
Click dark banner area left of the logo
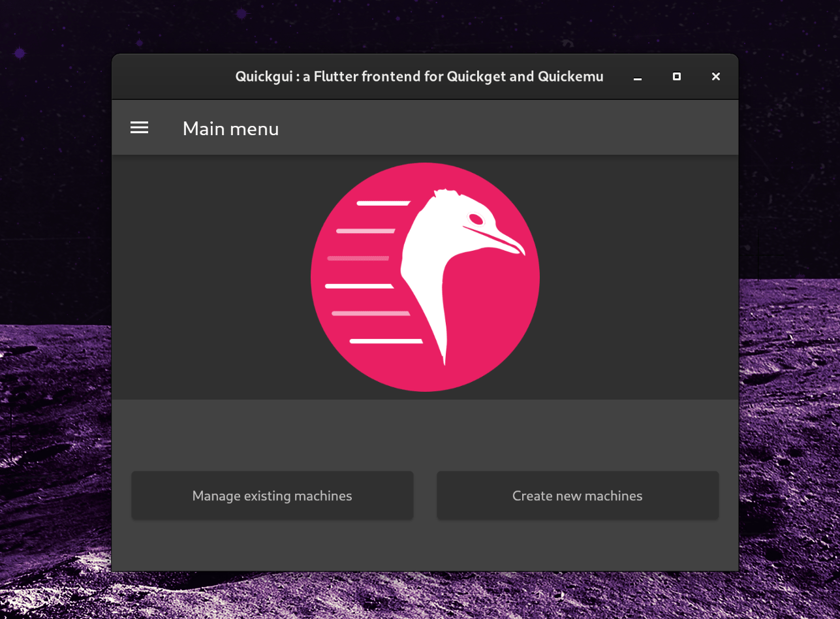[209, 278]
